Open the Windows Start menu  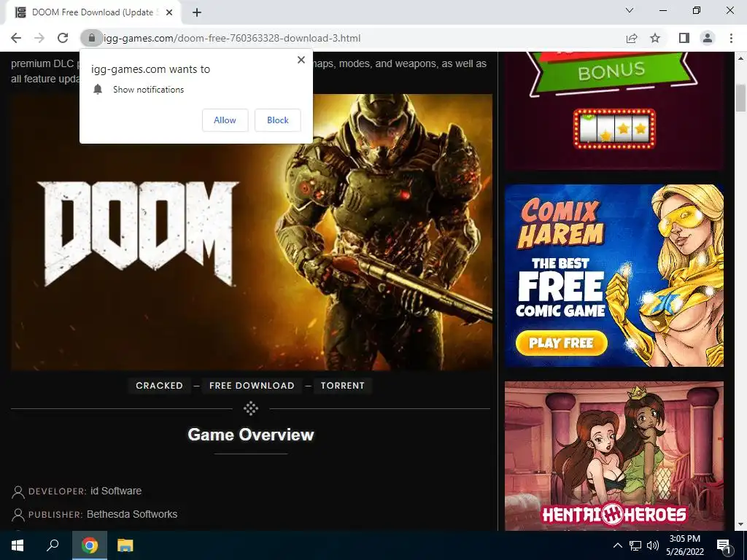18,545
